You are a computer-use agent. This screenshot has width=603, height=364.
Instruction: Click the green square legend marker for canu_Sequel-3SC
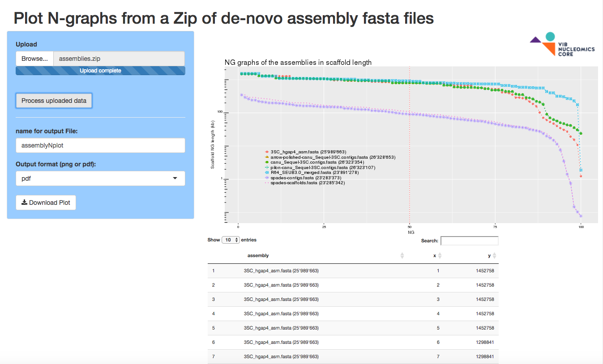tap(267, 162)
